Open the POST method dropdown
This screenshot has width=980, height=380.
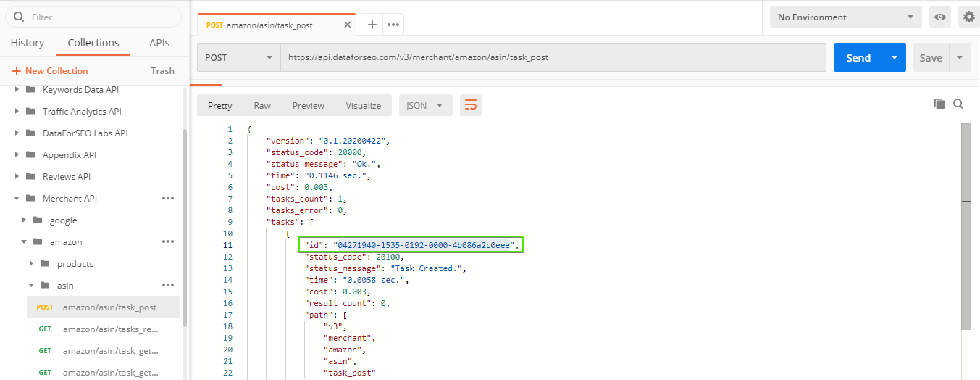tap(239, 57)
